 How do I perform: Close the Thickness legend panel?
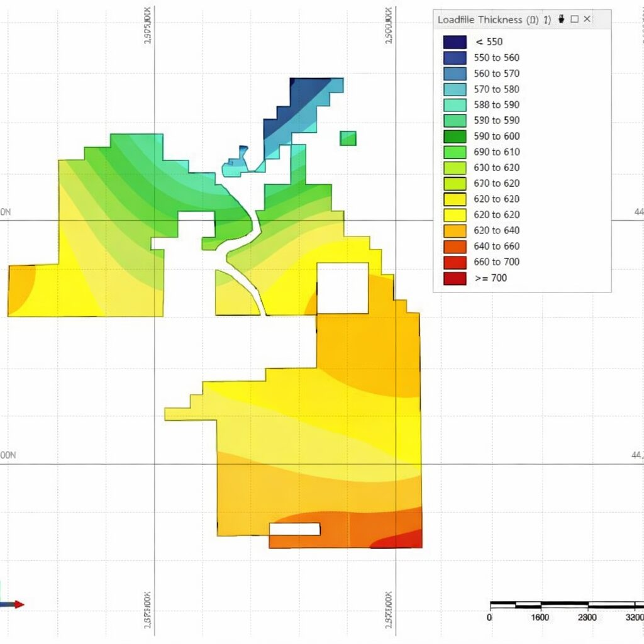[x=587, y=19]
